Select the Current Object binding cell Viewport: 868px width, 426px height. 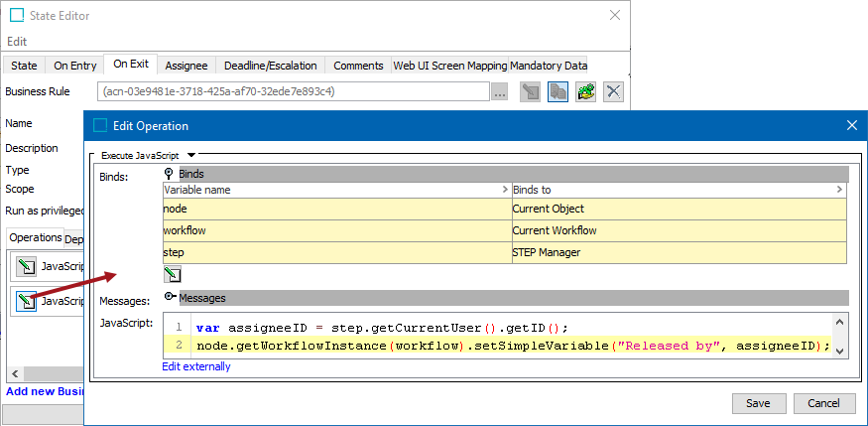pyautogui.click(x=680, y=209)
